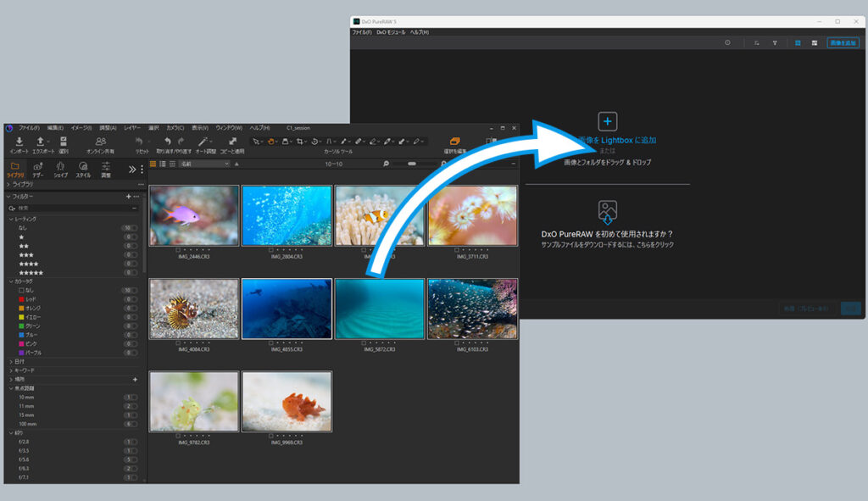Expand the ライブラリ panel section
868x501 pixels.
8,184
